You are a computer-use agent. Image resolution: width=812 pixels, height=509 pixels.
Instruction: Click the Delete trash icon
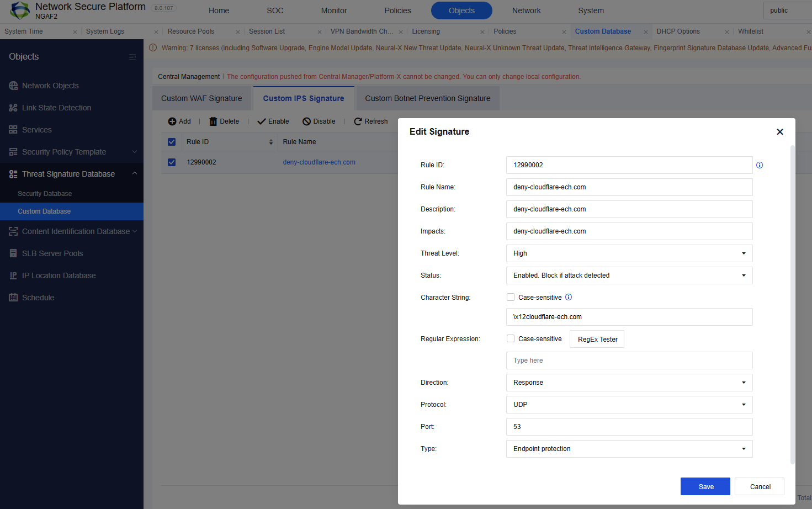pos(213,121)
